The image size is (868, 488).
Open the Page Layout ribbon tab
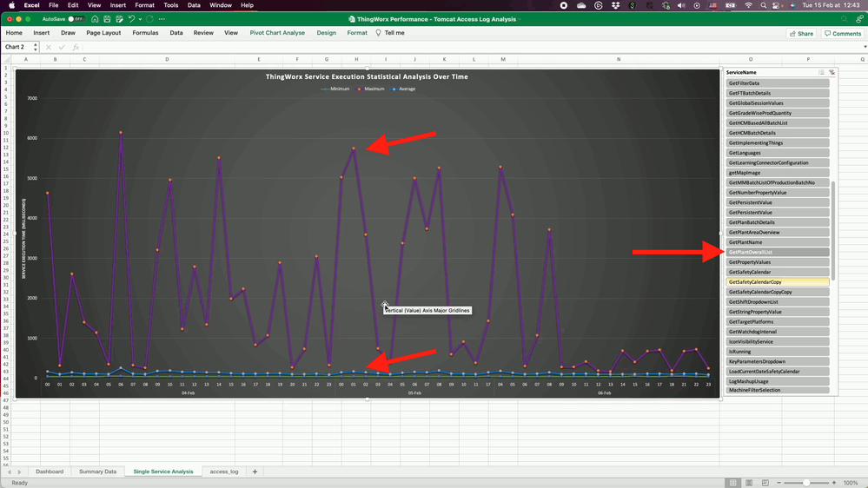point(103,33)
